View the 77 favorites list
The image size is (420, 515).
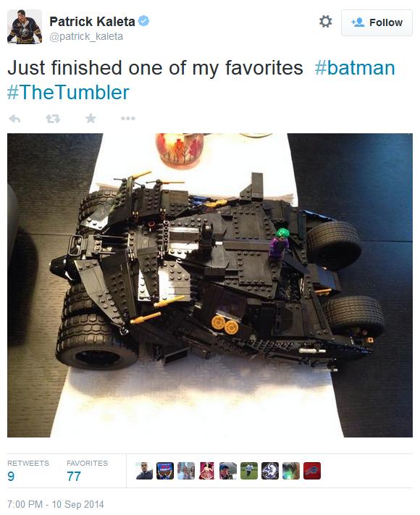pyautogui.click(x=87, y=471)
